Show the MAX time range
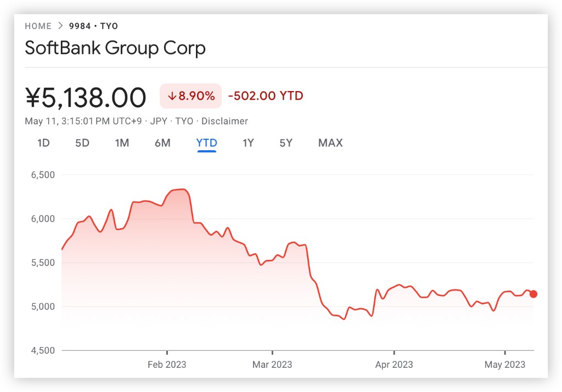The height and width of the screenshot is (392, 562). click(x=330, y=143)
